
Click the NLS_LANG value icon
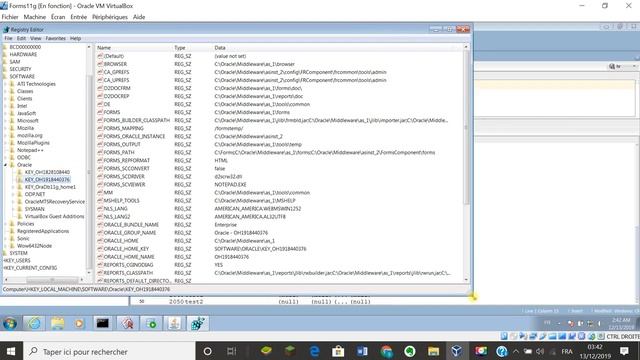click(x=100, y=209)
